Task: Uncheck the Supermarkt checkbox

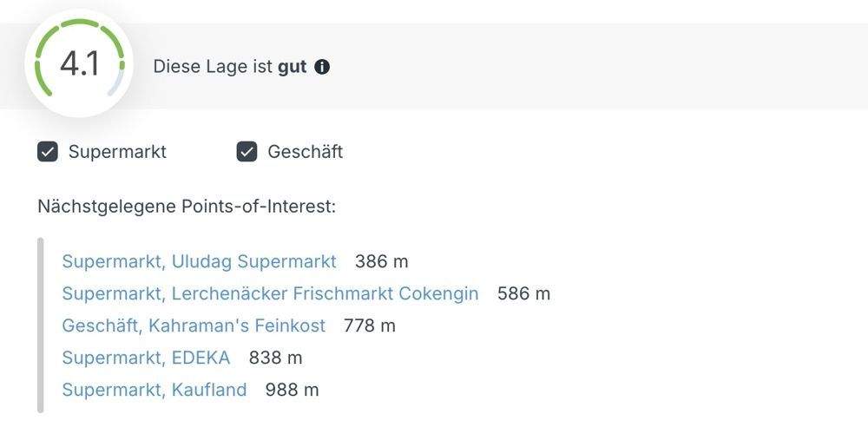Action: [x=47, y=152]
